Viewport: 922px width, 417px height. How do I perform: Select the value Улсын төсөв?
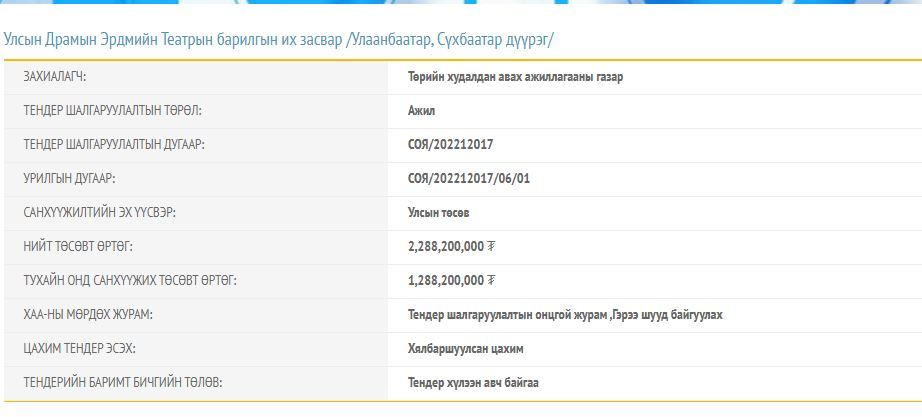pyautogui.click(x=439, y=213)
